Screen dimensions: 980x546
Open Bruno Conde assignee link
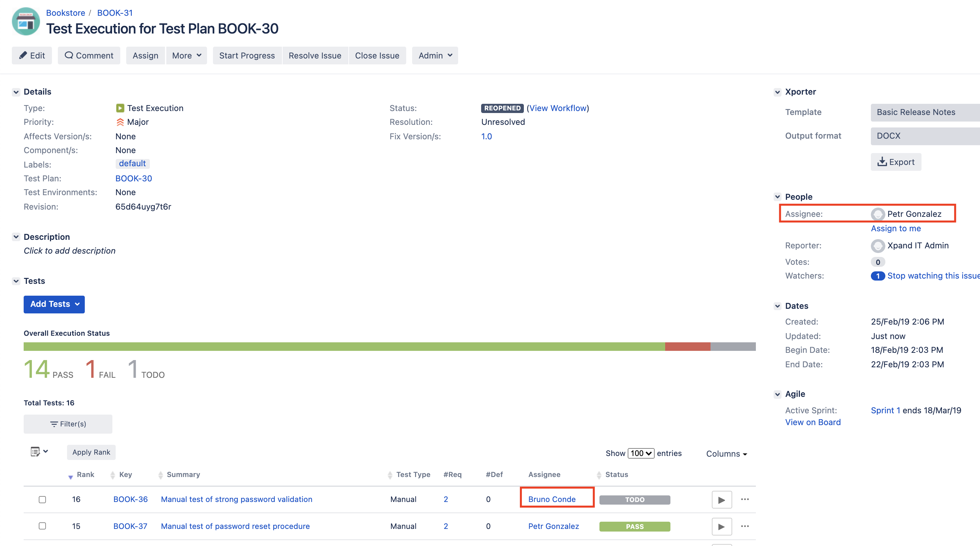[552, 499]
